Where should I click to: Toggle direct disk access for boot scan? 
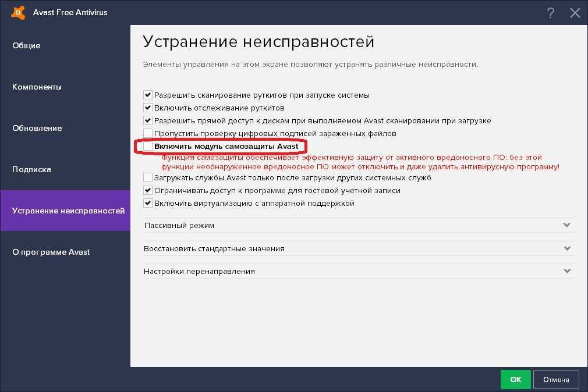coord(148,120)
